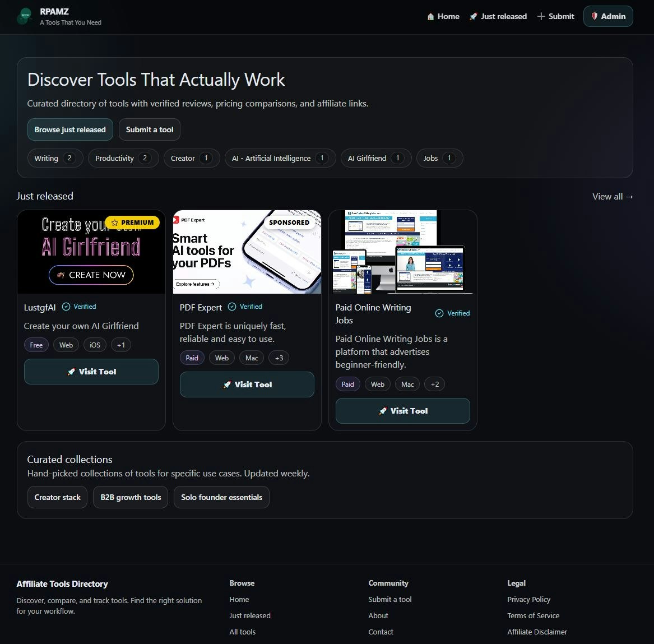
Task: Click Paid tag on PDF Expert card
Action: click(x=192, y=358)
